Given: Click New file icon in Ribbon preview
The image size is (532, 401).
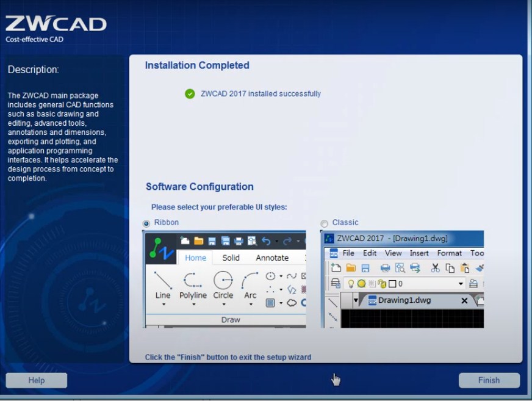Looking at the screenshot, I should (x=185, y=240).
